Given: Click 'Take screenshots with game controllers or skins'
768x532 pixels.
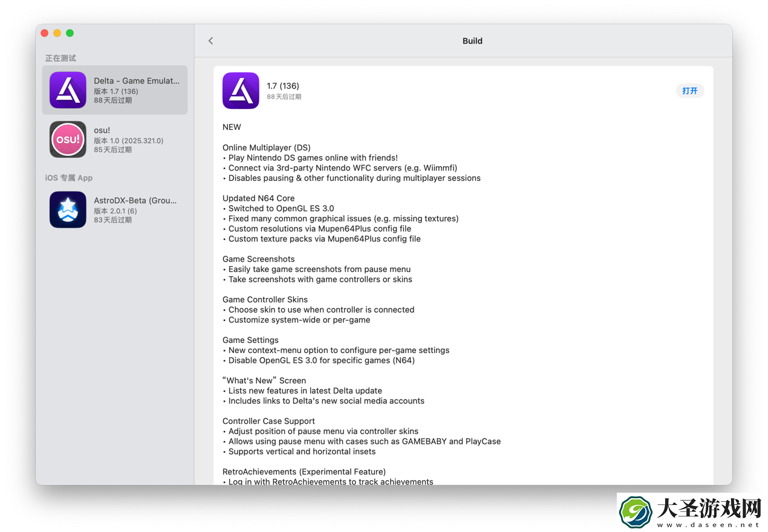Looking at the screenshot, I should (x=317, y=279).
